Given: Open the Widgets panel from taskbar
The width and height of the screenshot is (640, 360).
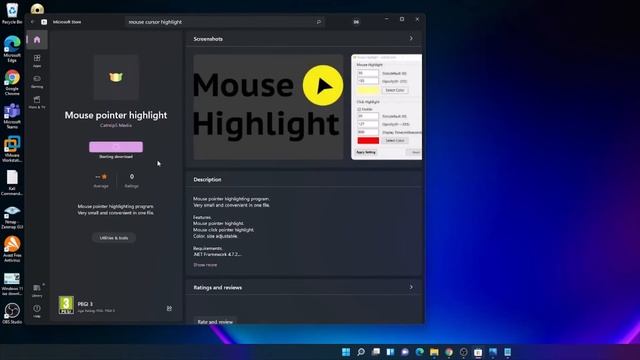Looking at the screenshot, I should [390, 352].
